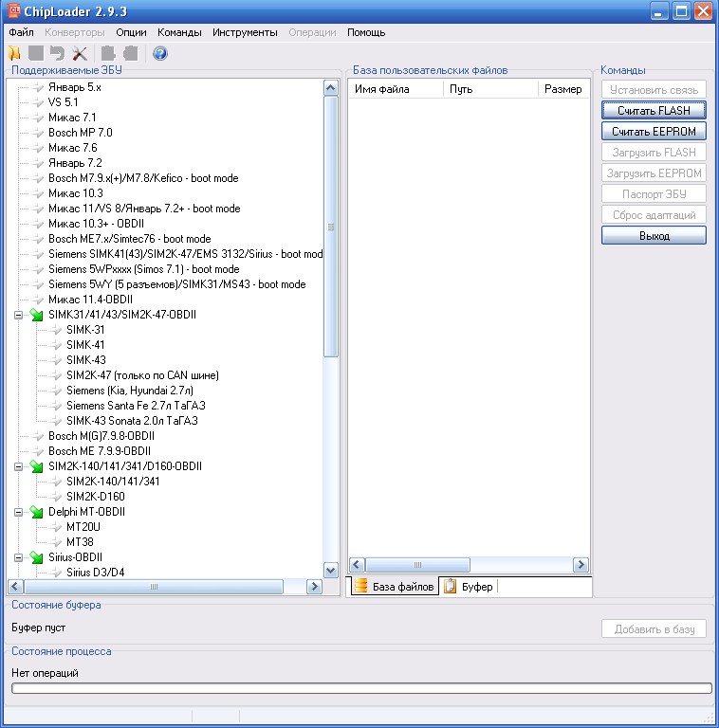Click the arrow icon beside SIM2K-D160
Screen dimensions: 719x728
(x=56, y=497)
